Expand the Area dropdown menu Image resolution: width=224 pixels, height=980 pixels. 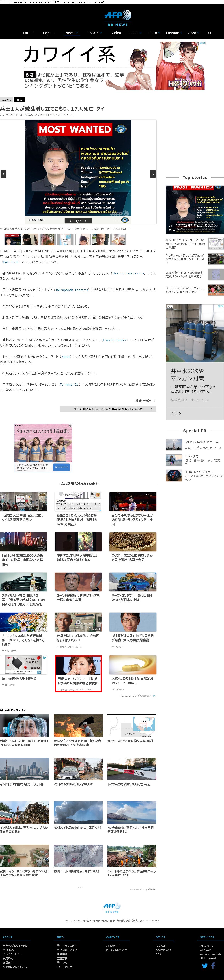click(193, 33)
